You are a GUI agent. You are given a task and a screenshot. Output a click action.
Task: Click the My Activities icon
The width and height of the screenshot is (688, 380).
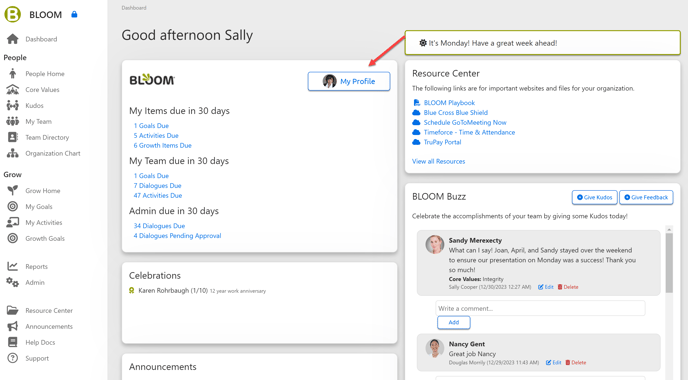[x=13, y=222]
